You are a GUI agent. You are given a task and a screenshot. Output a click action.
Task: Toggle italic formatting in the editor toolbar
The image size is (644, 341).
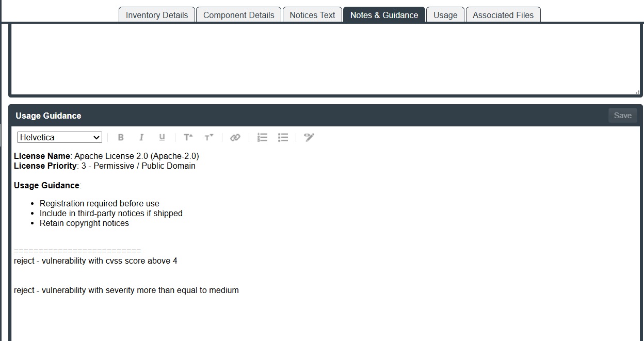pos(141,137)
